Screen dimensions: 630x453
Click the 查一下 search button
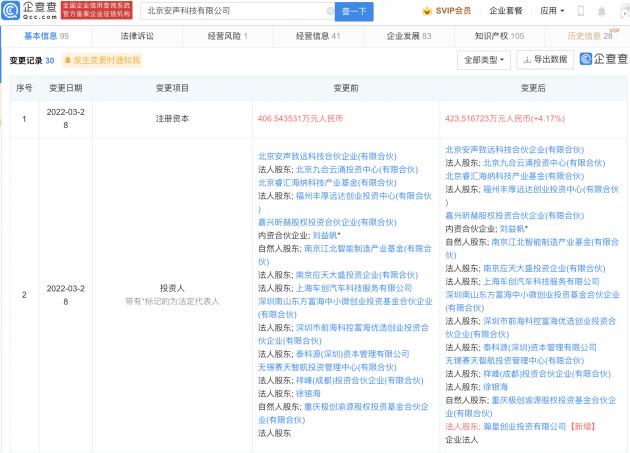click(x=354, y=11)
